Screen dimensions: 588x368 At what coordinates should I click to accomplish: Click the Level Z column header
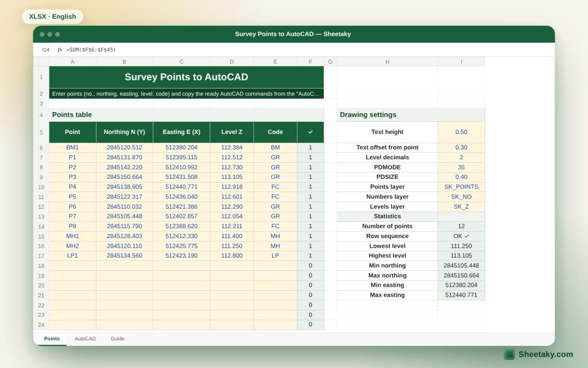(x=232, y=132)
